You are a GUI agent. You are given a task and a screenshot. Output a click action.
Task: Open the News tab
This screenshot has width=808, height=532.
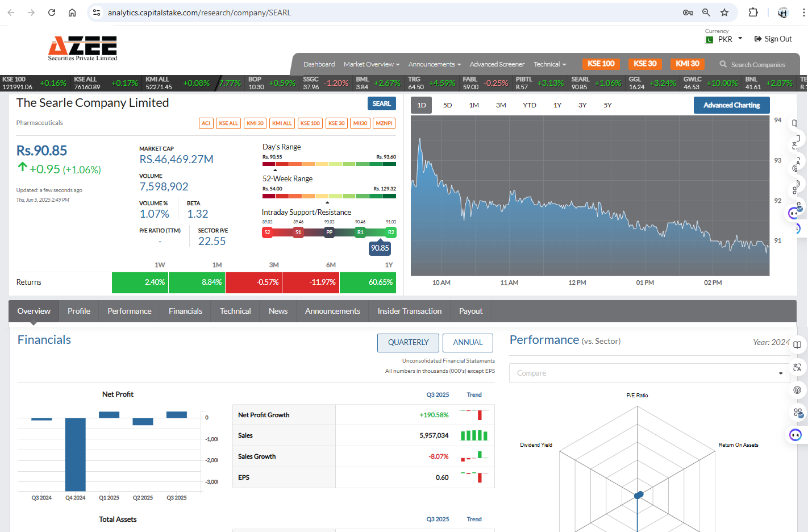tap(278, 311)
